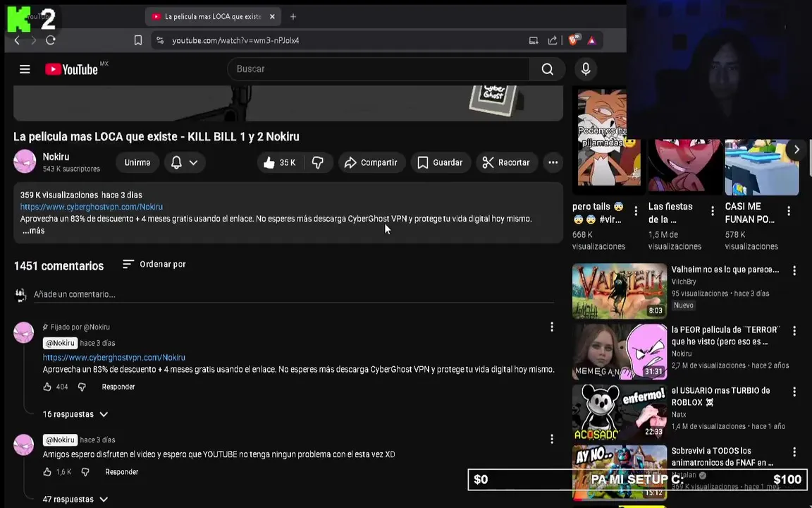812x508 pixels.
Task: Reply to the pinned comment
Action: [118, 387]
